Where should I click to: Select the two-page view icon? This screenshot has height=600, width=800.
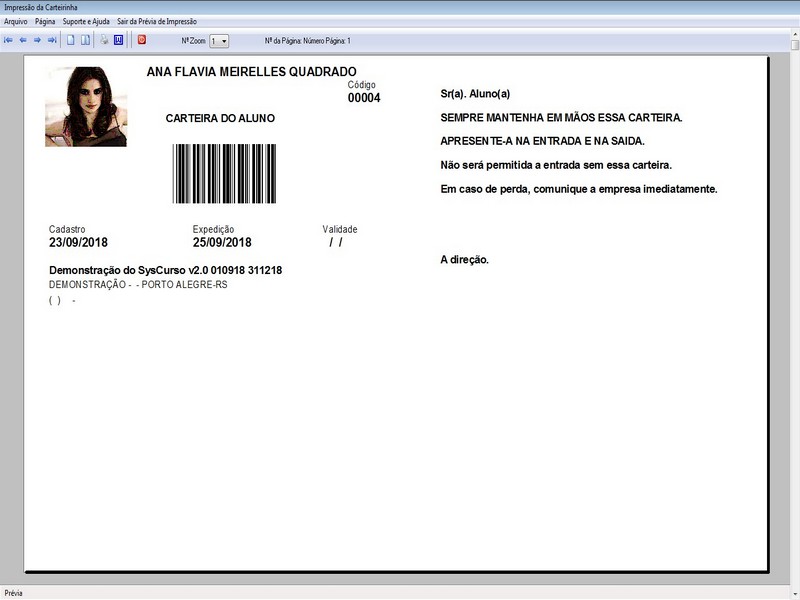[x=85, y=41]
